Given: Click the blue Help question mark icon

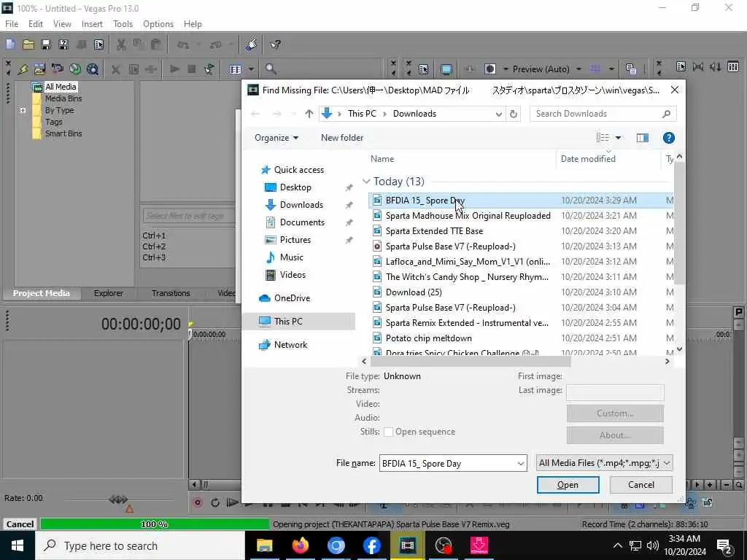Looking at the screenshot, I should point(668,138).
